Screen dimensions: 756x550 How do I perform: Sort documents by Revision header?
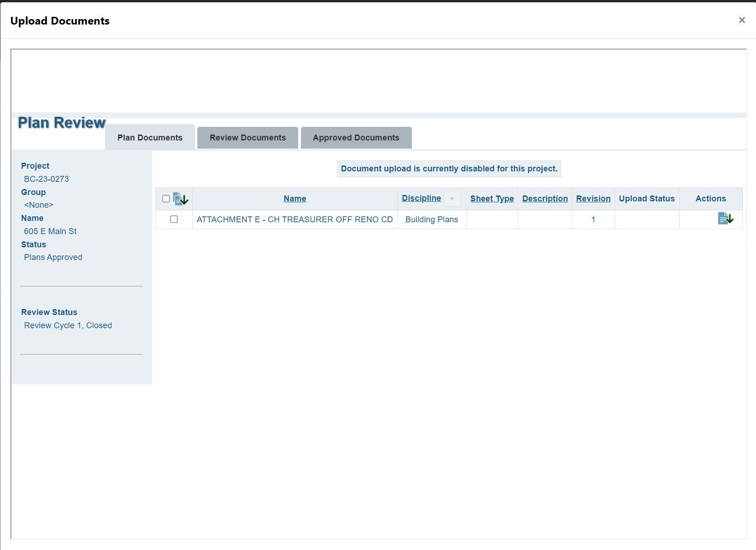tap(593, 199)
